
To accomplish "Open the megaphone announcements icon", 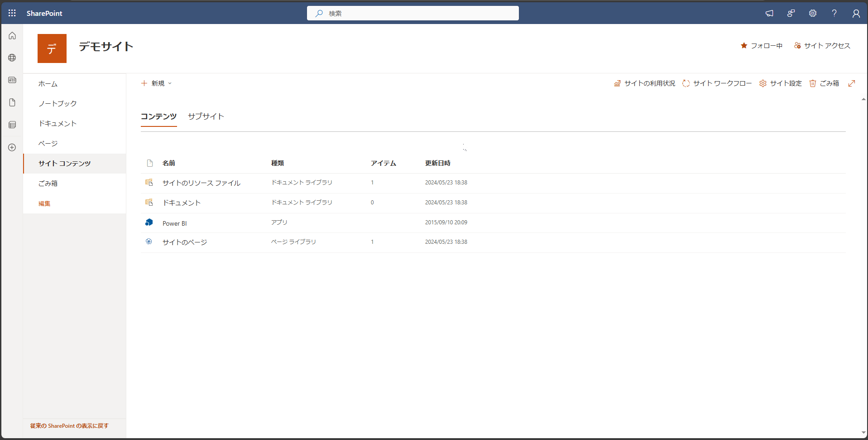I will click(769, 13).
